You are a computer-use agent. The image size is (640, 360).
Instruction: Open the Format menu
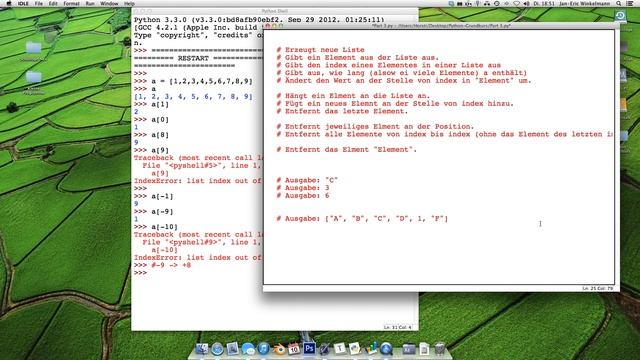(71, 3)
